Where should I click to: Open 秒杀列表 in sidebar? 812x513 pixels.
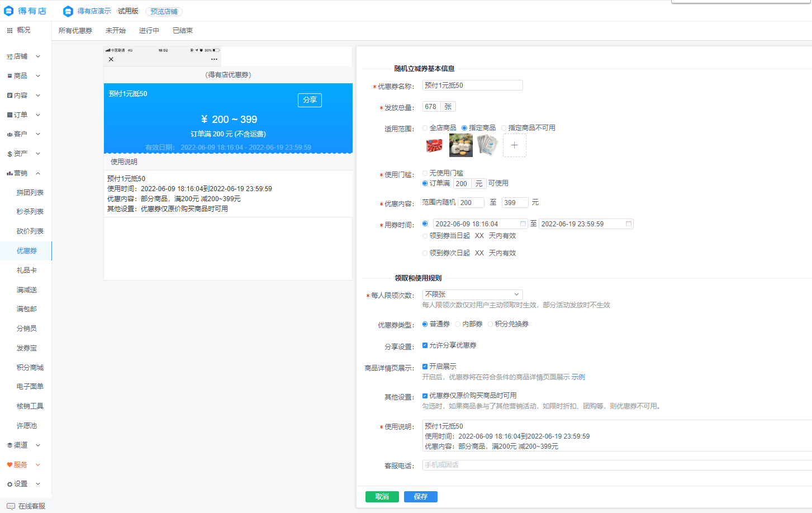[x=30, y=212]
